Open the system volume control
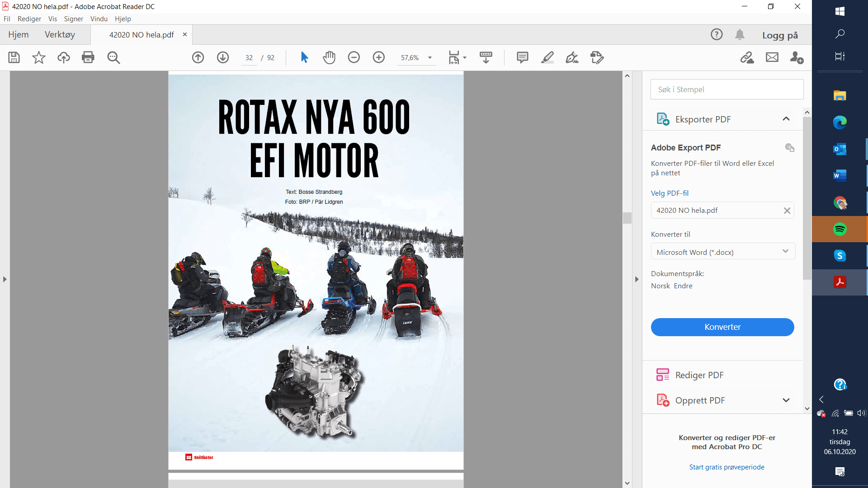Screen dimensions: 868x488 [x=861, y=413]
